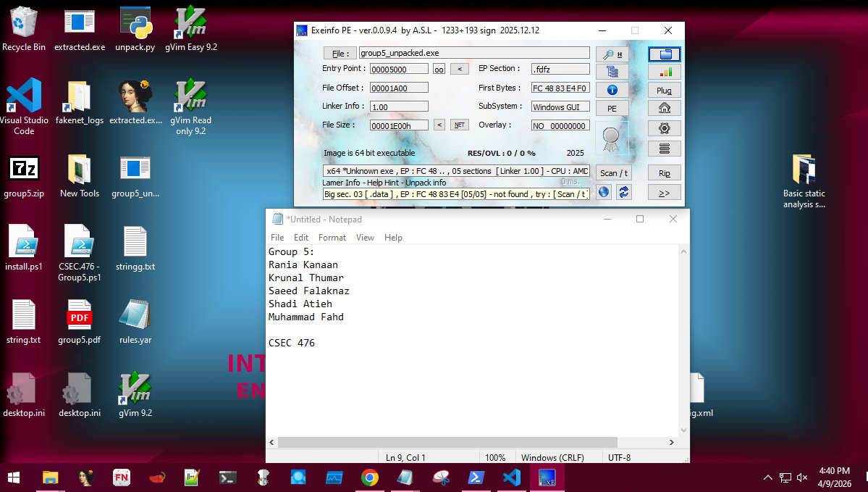Click the 'CSEC 476' line in Notepad

coord(292,343)
